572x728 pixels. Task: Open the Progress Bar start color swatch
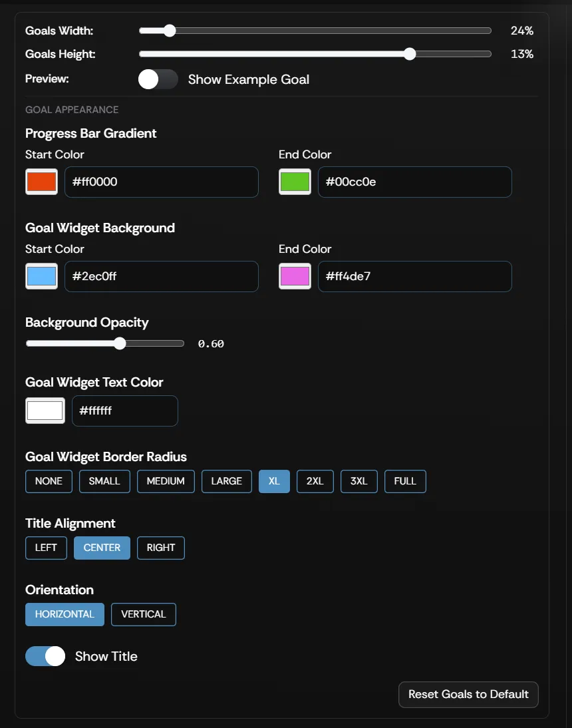(x=42, y=182)
